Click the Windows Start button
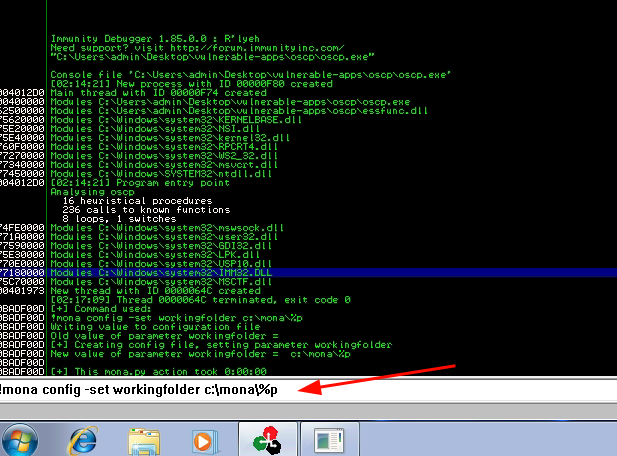The image size is (617, 456). point(20,441)
